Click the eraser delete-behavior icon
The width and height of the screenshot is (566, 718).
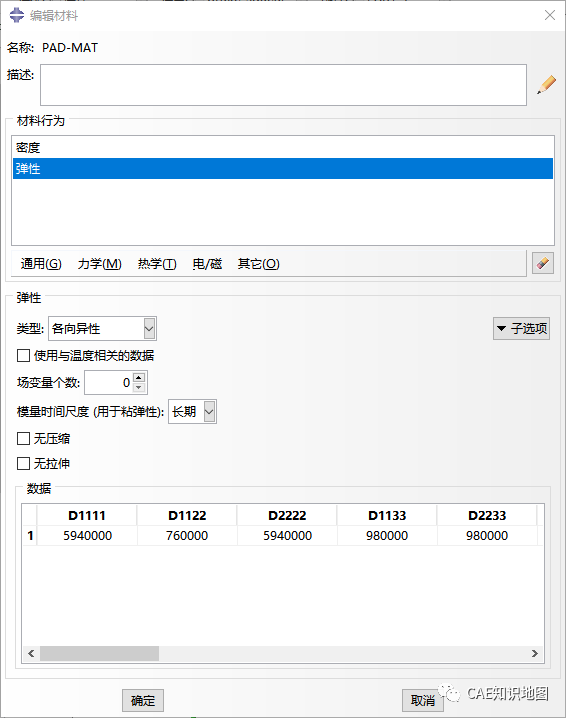point(543,263)
